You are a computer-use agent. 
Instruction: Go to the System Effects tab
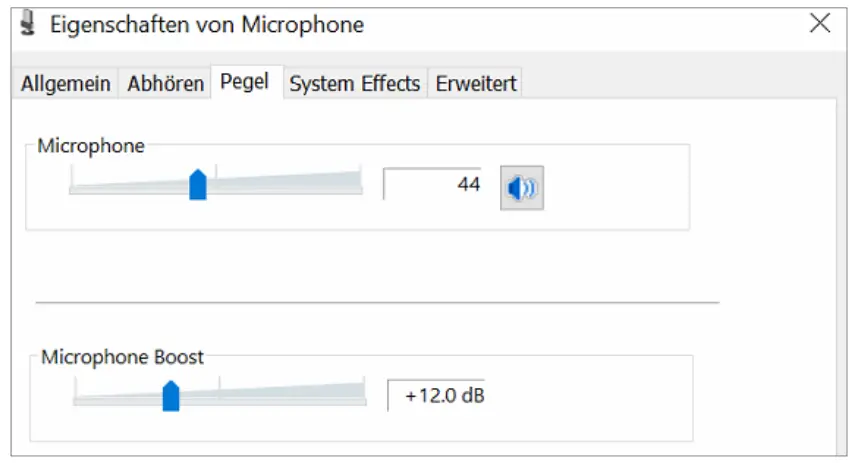point(354,84)
